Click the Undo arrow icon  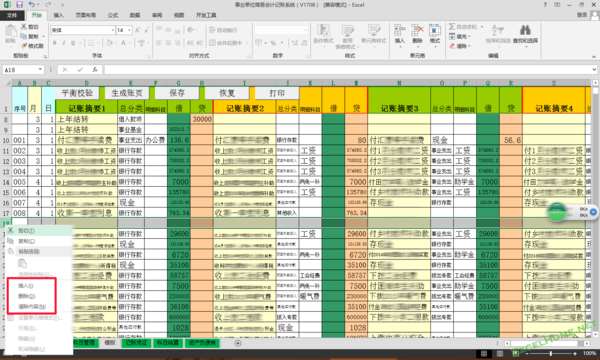click(32, 5)
